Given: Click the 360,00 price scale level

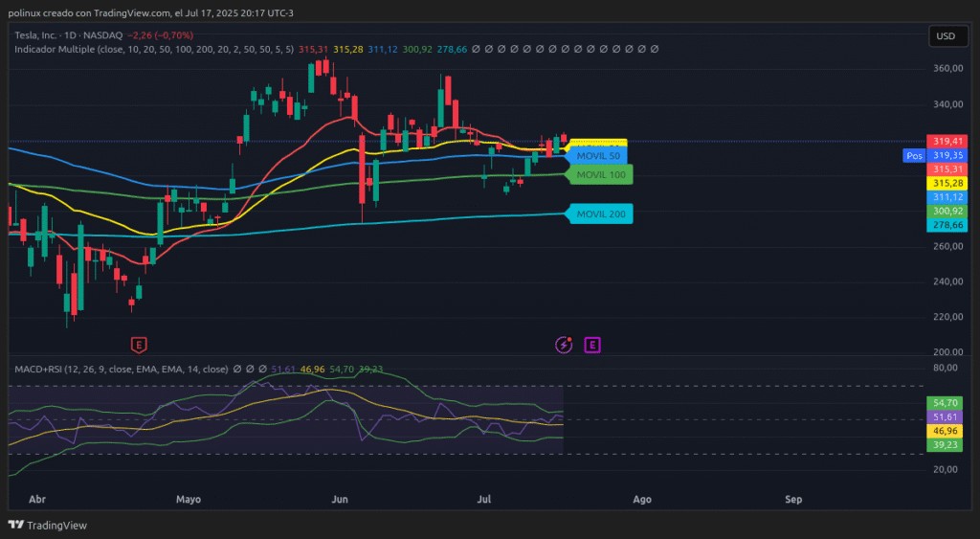Looking at the screenshot, I should pos(947,69).
